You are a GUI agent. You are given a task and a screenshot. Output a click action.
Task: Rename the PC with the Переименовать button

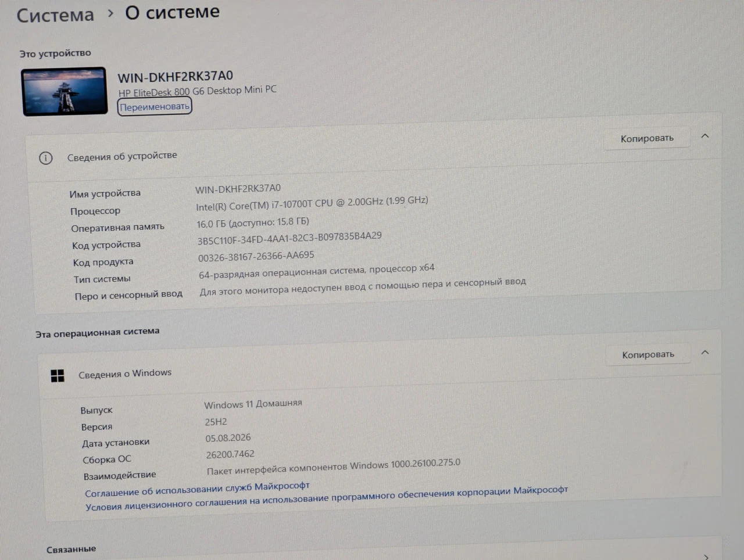155,107
